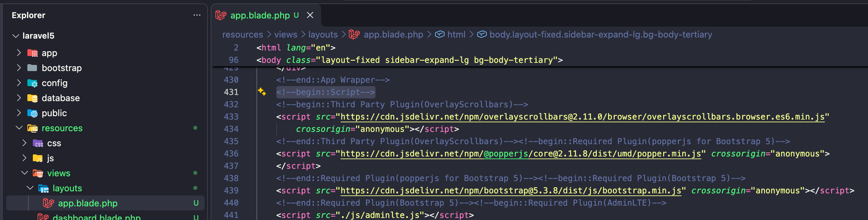868x220 pixels.
Task: Click the app folder icon
Action: pyautogui.click(x=32, y=53)
